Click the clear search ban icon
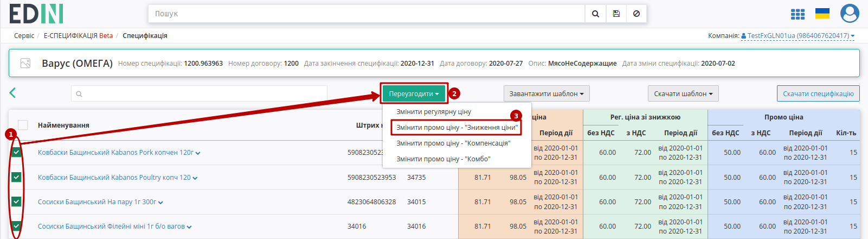The image size is (868, 239). coord(636,14)
